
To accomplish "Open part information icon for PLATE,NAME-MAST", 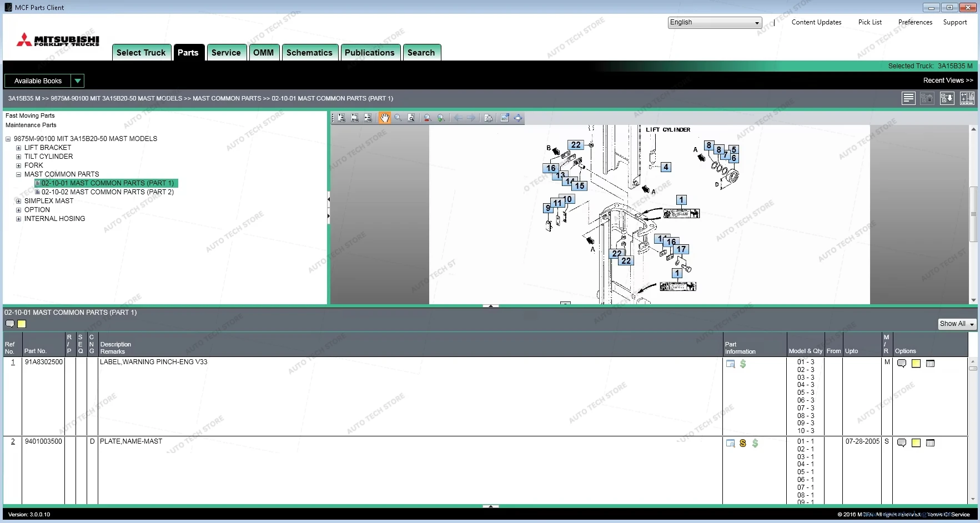I will pos(731,443).
